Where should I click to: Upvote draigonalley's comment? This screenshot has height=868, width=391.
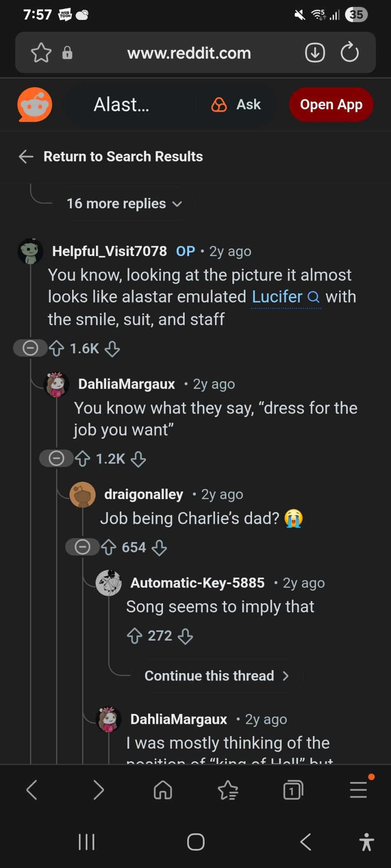tap(109, 548)
